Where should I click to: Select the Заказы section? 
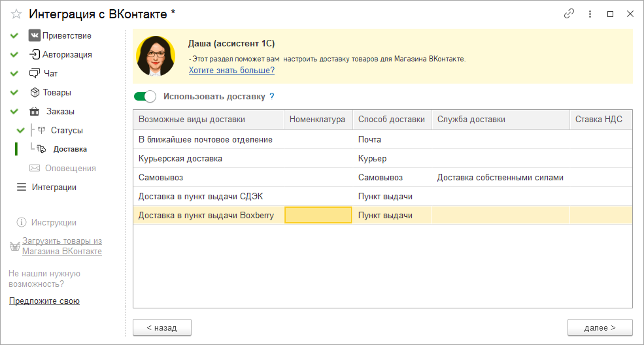point(60,112)
